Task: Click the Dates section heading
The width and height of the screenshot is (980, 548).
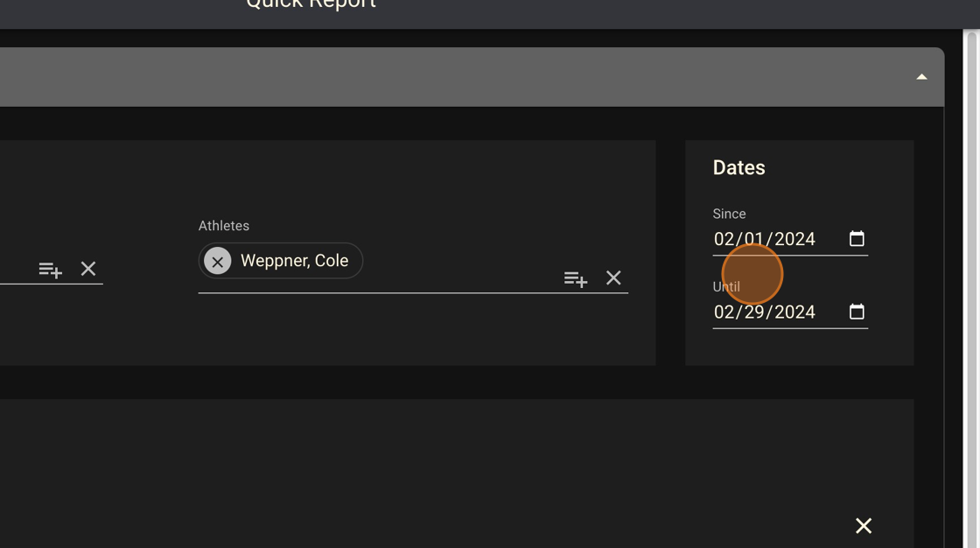Action: pos(738,167)
